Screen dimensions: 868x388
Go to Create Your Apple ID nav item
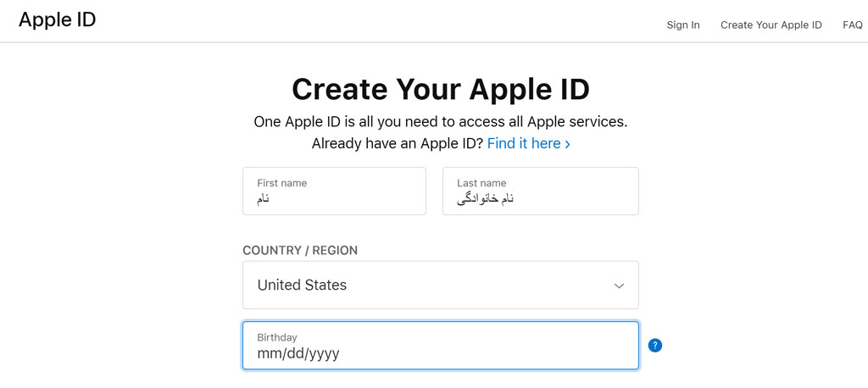pos(771,25)
